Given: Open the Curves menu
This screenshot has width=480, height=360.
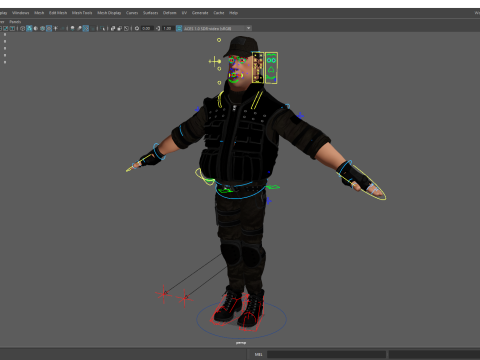Looking at the screenshot, I should pos(132,13).
